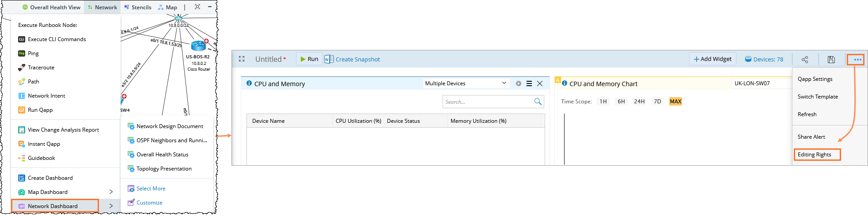This screenshot has width=868, height=216.
Task: Select the 24H time scope
Action: pyautogui.click(x=639, y=102)
